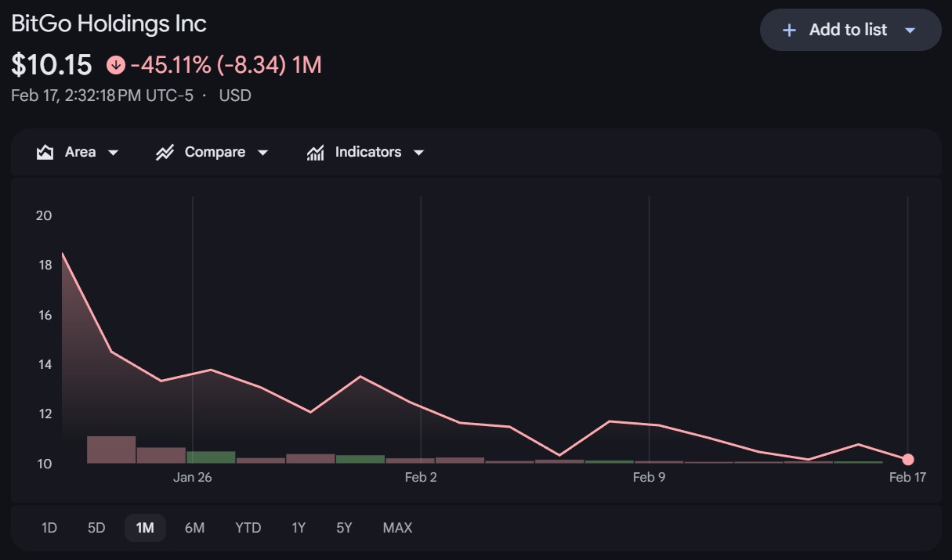The height and width of the screenshot is (560, 952).
Task: Click the Area chart type icon
Action: [45, 152]
